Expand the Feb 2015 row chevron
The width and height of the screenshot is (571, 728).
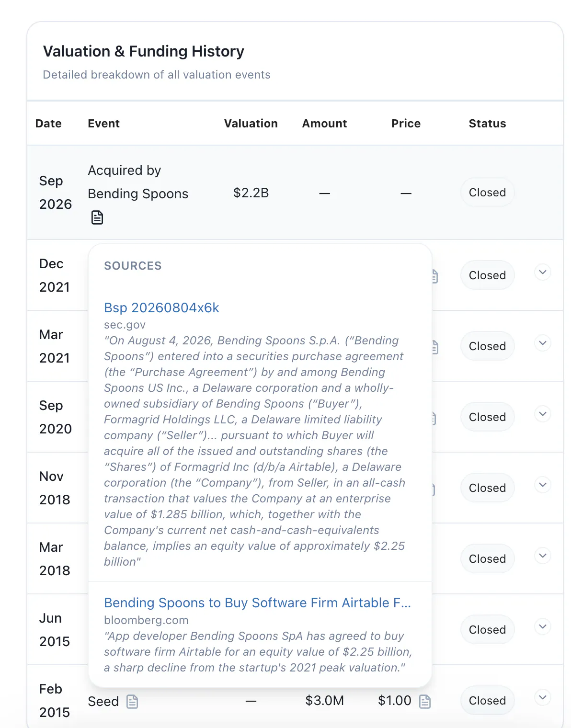point(543,697)
